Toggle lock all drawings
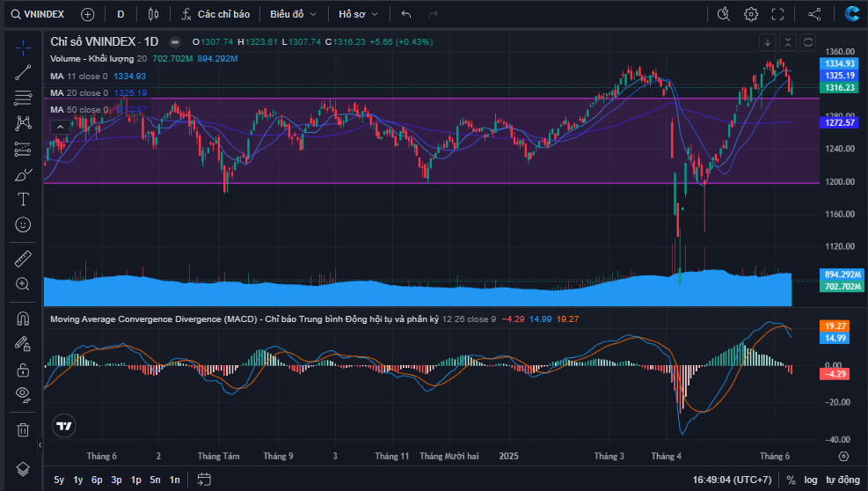This screenshot has width=868, height=491. [23, 370]
